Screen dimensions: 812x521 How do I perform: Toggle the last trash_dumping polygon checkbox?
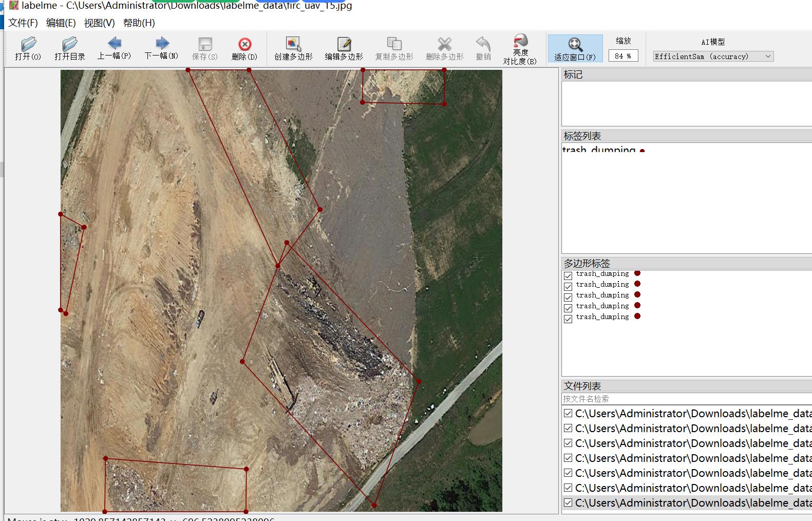(568, 319)
